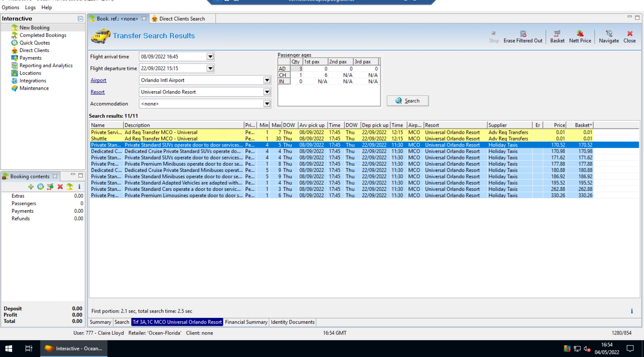644x357 pixels.
Task: Sort results by the Supplier column header
Action: pyautogui.click(x=510, y=125)
